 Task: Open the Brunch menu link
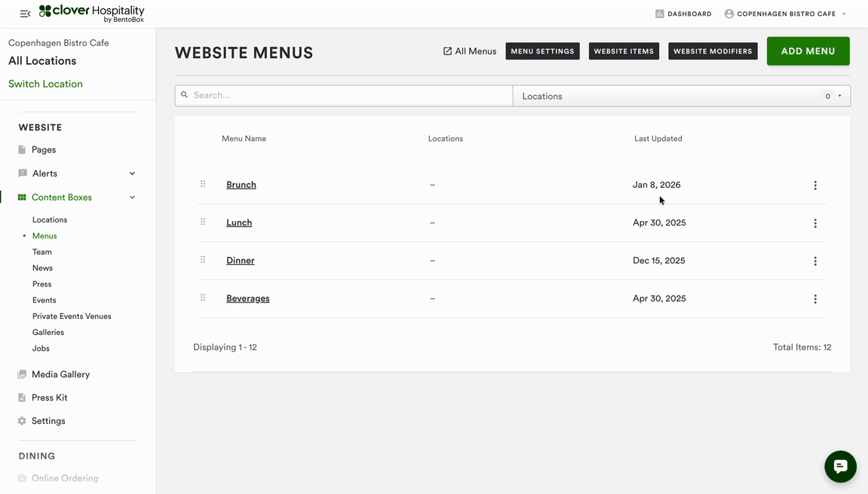tap(241, 185)
